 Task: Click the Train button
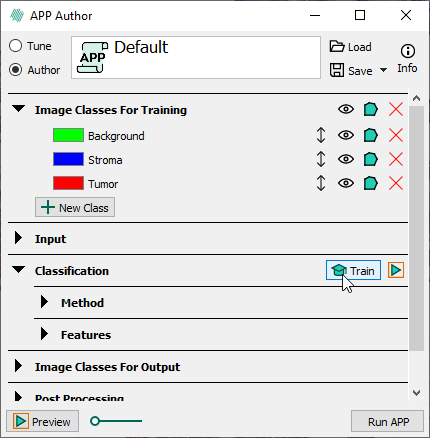tap(353, 270)
